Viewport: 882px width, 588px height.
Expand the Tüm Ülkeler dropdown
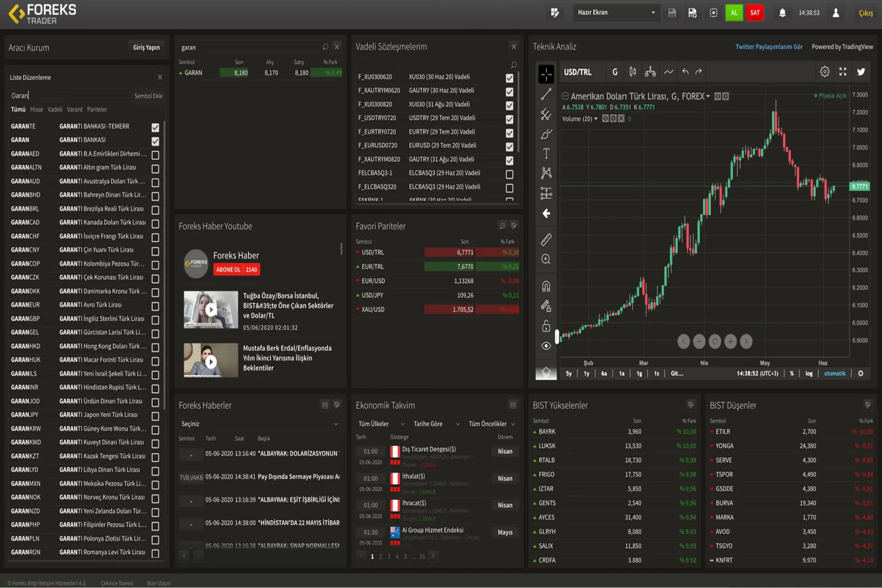[381, 424]
